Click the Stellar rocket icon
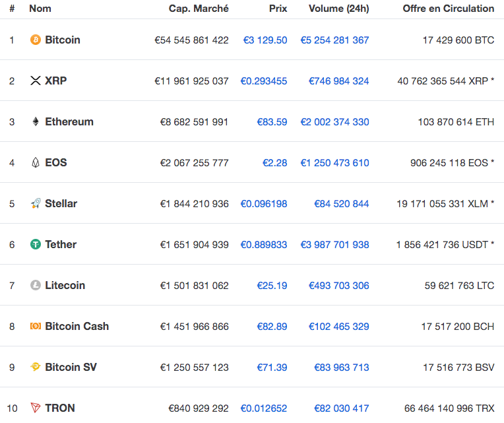This screenshot has height=423, width=504. click(36, 204)
